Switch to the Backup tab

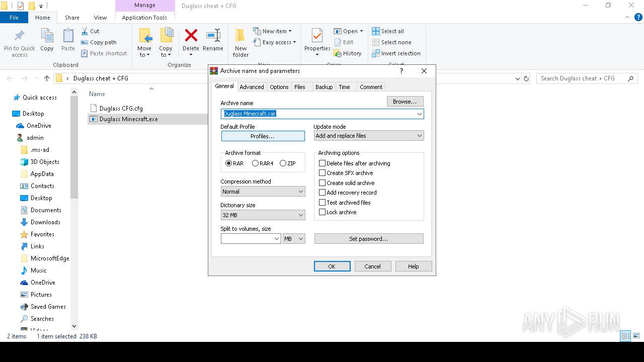click(324, 87)
